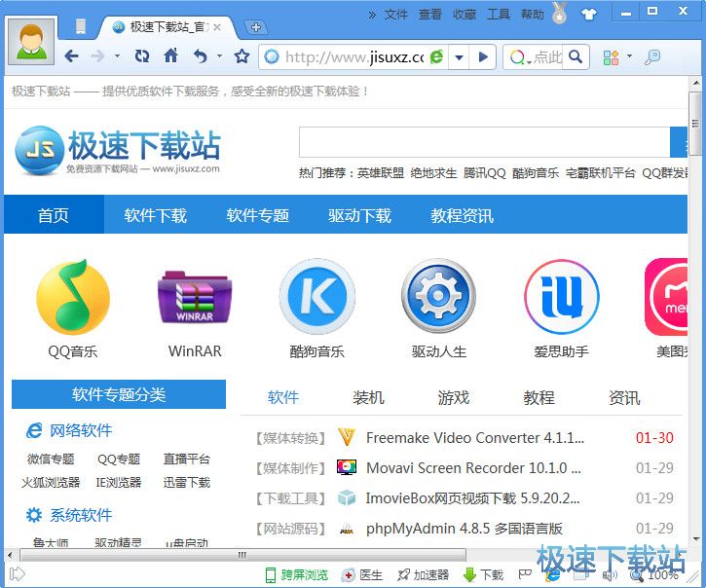Toggle the IE compatibility mode icon in address bar
Viewport: 706px width, 588px height.
point(436,57)
